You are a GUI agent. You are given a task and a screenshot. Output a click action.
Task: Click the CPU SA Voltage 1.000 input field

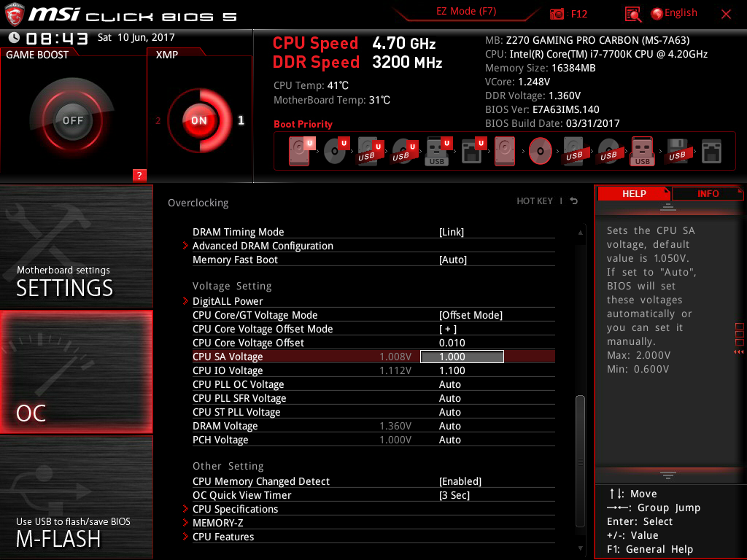[x=462, y=357]
